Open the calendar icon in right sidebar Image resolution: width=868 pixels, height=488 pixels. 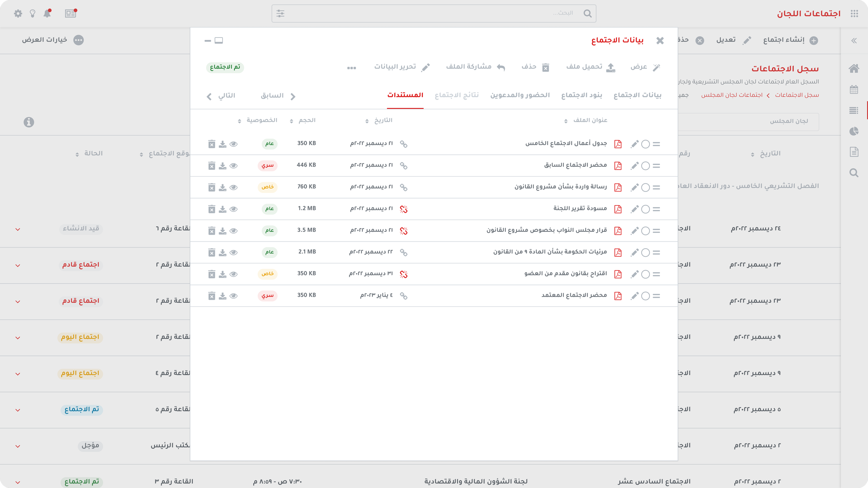click(x=854, y=90)
